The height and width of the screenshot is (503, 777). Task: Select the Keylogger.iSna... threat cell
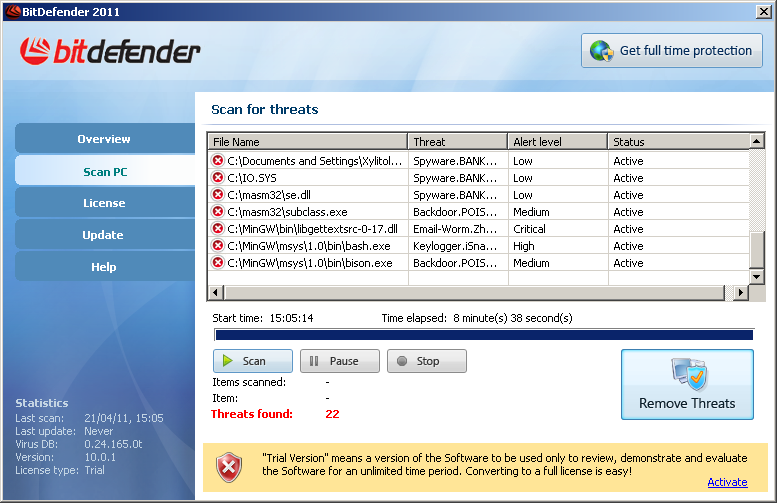pos(455,245)
